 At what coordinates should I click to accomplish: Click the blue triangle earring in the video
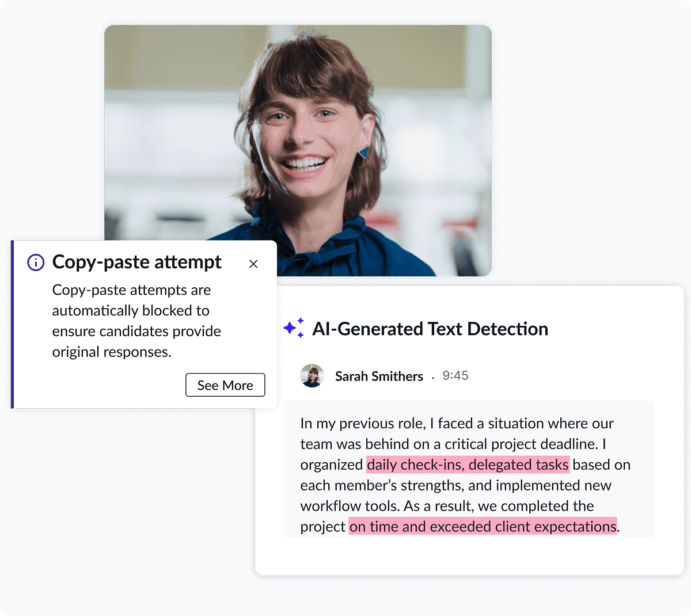coord(363,153)
